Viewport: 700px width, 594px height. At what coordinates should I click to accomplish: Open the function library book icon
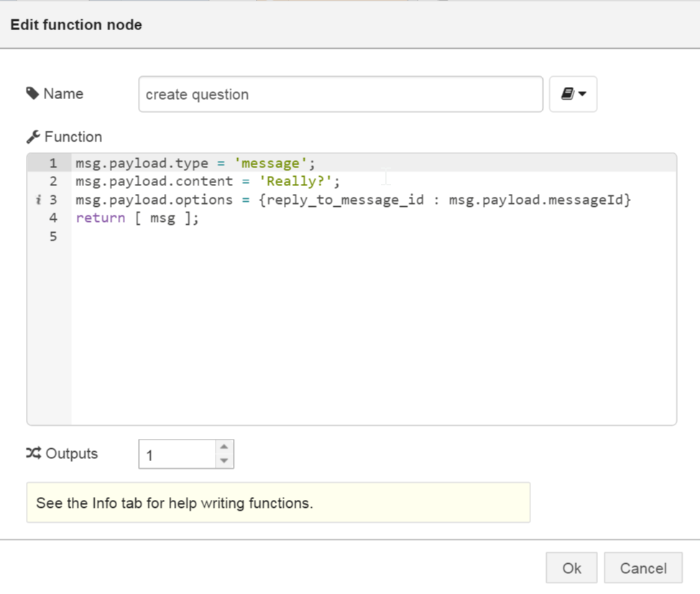[567, 93]
